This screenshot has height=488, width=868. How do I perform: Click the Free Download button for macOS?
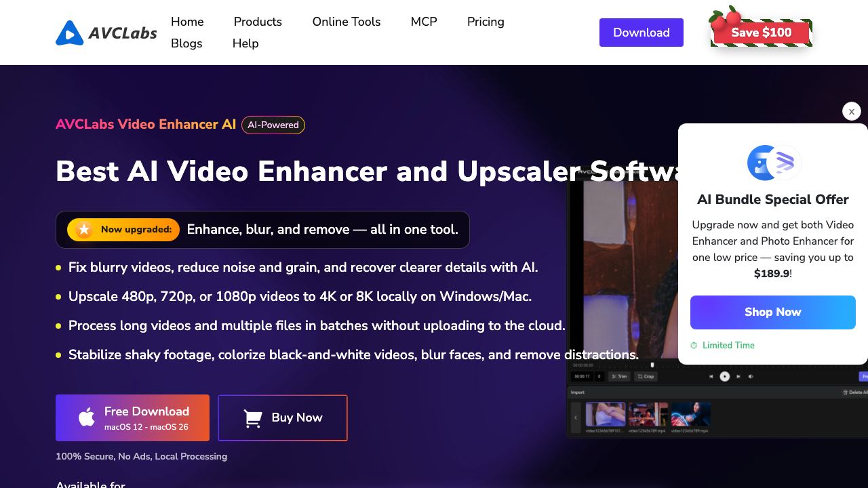coord(132,418)
